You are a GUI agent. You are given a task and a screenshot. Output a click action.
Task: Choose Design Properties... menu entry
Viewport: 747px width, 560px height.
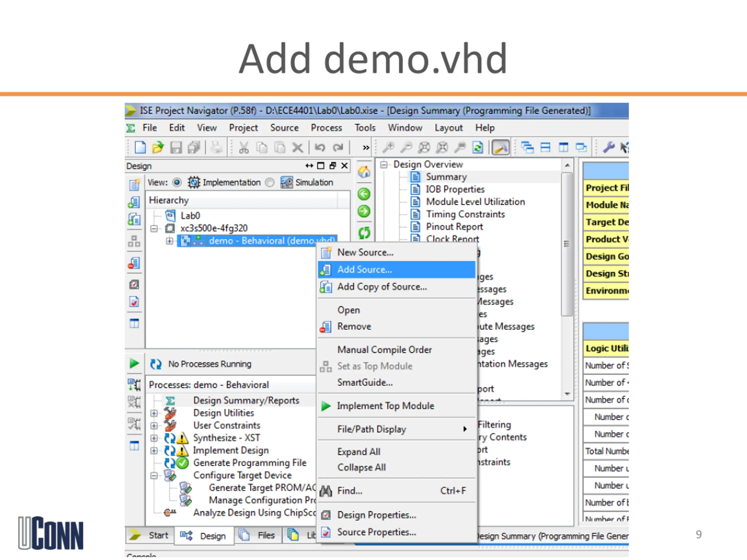397,515
